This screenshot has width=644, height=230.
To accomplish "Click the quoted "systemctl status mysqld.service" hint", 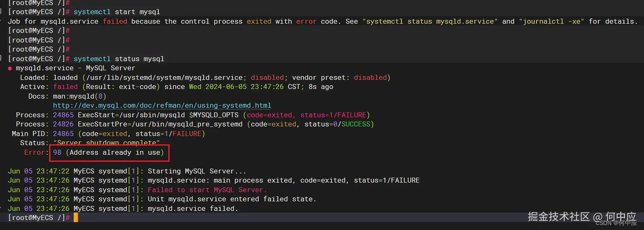I will (432, 21).
